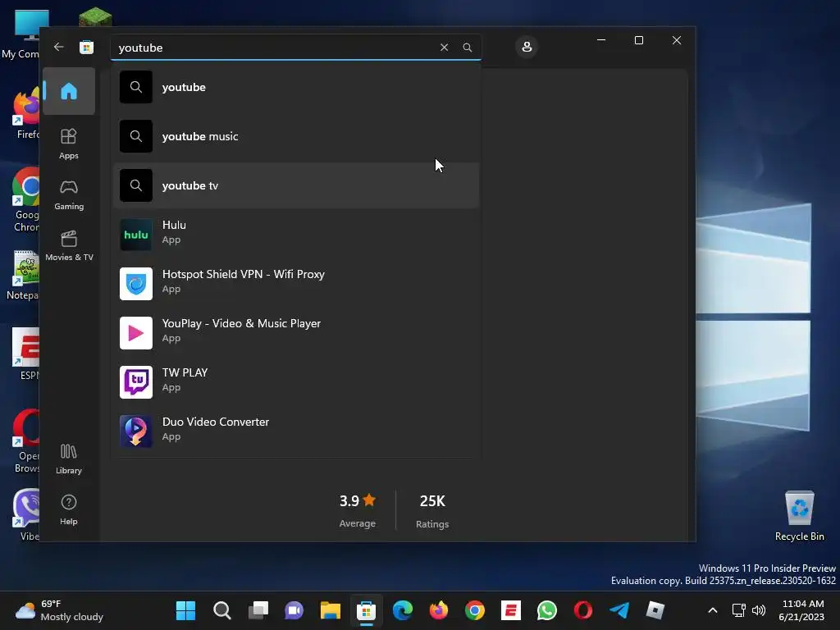Screen dimensions: 840x630
Task: Select the 'youtube tv' suggestion
Action: [295, 186]
